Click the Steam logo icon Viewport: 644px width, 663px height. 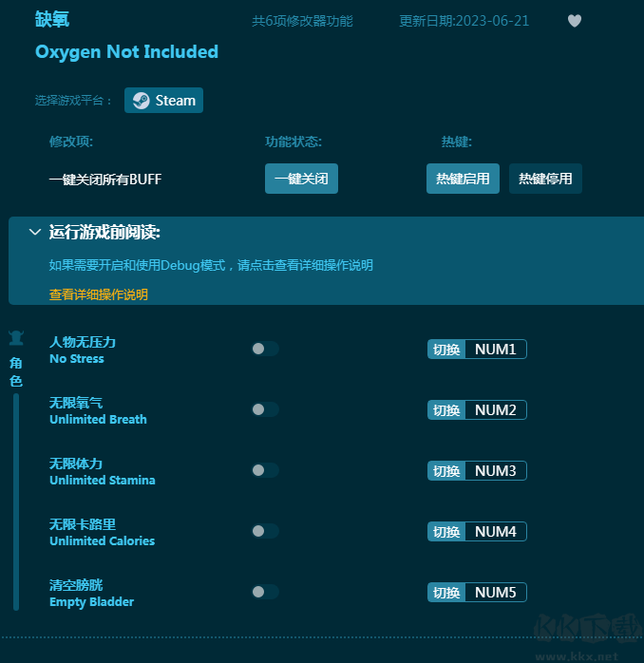click(x=142, y=101)
